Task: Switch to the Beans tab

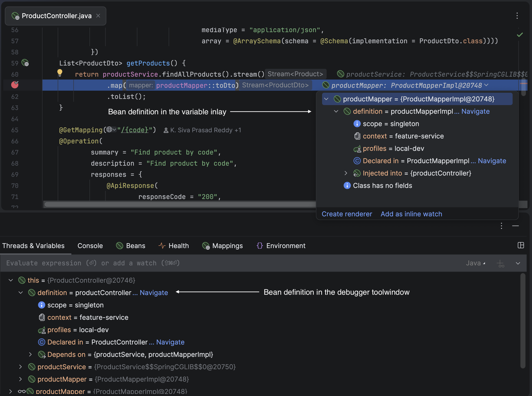Action: pyautogui.click(x=131, y=246)
